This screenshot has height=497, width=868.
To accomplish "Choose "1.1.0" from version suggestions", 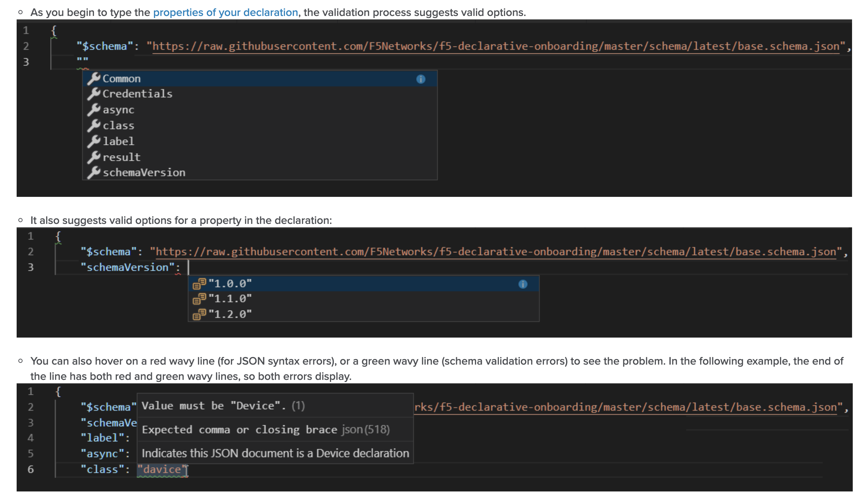I will [x=230, y=299].
